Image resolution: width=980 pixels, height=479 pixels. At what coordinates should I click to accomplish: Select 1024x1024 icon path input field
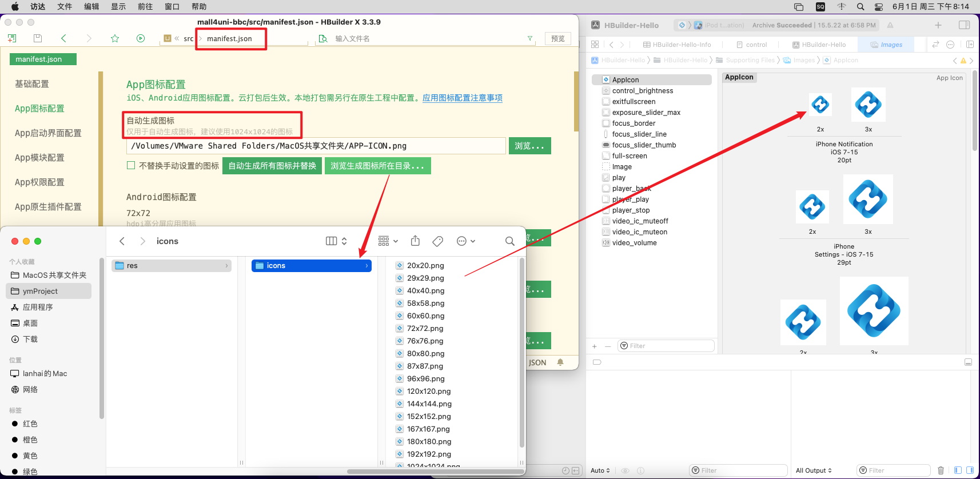pos(316,146)
